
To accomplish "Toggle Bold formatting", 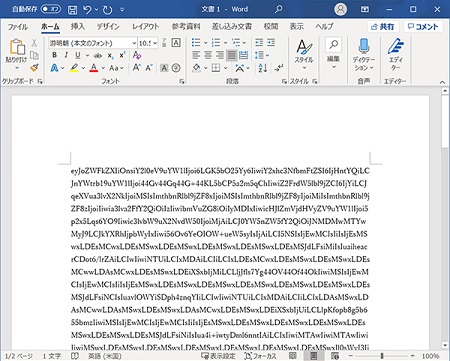I will (x=55, y=55).
